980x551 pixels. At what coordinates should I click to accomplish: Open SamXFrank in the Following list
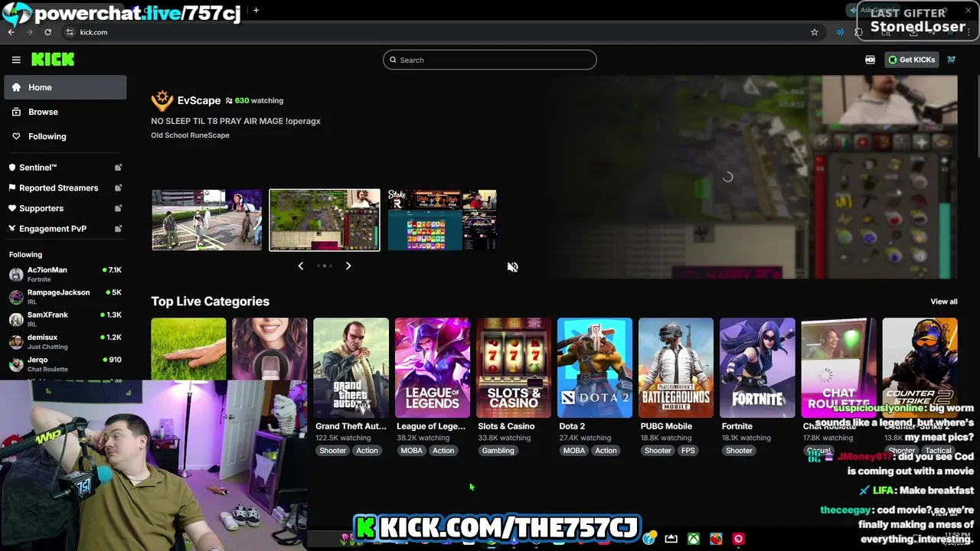pos(65,319)
